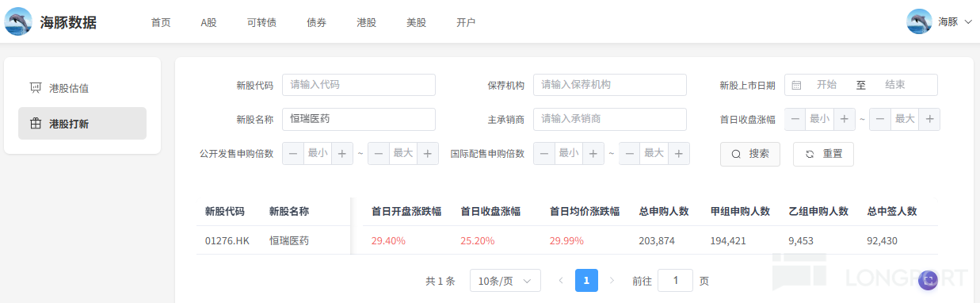
Task: Click the 恒瑞医药 name cell in table
Action: click(x=289, y=240)
